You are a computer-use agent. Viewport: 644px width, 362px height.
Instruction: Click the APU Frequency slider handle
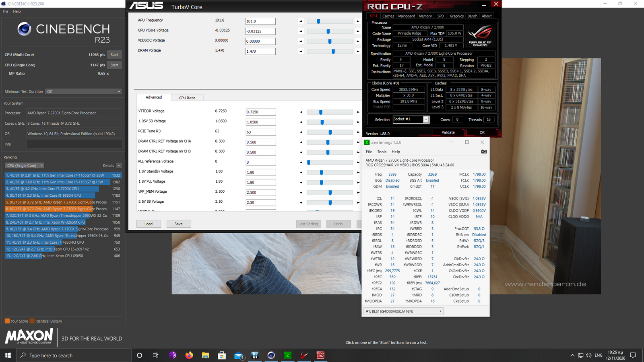318,21
